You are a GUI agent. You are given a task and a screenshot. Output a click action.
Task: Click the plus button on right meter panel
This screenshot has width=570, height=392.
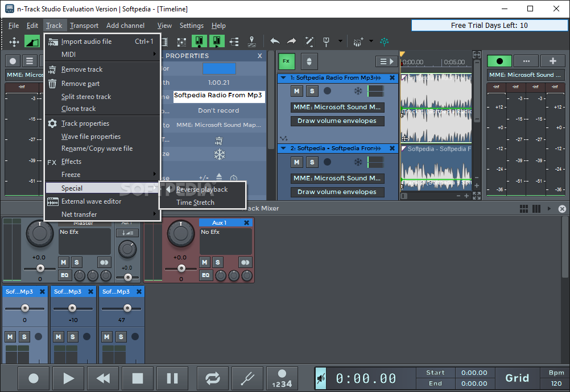[552, 61]
